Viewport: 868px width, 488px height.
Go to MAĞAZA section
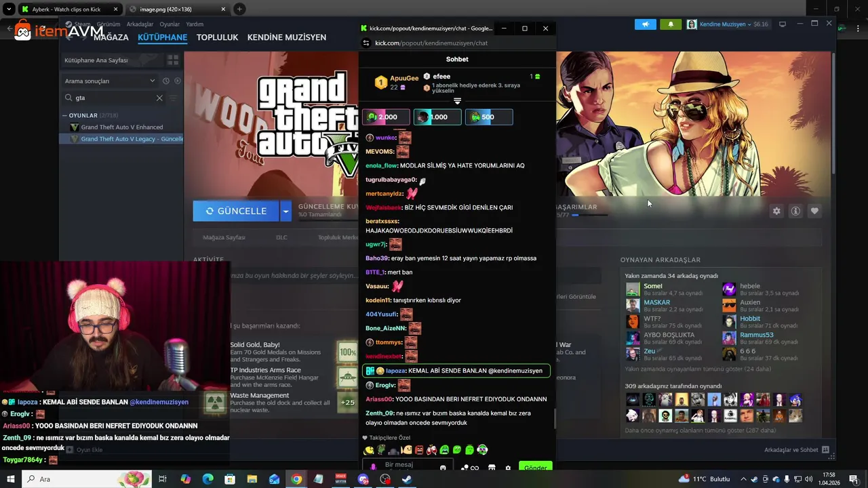point(111,37)
